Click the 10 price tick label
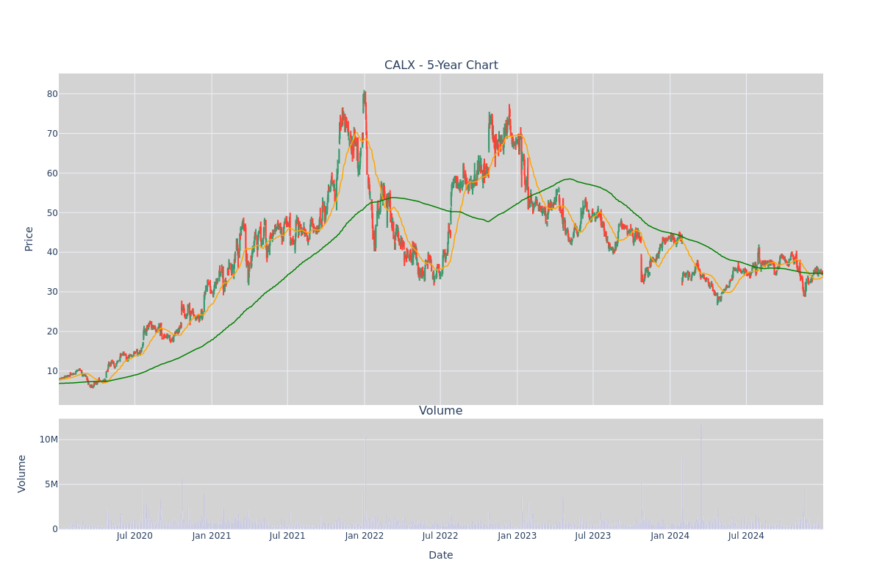 pyautogui.click(x=52, y=371)
